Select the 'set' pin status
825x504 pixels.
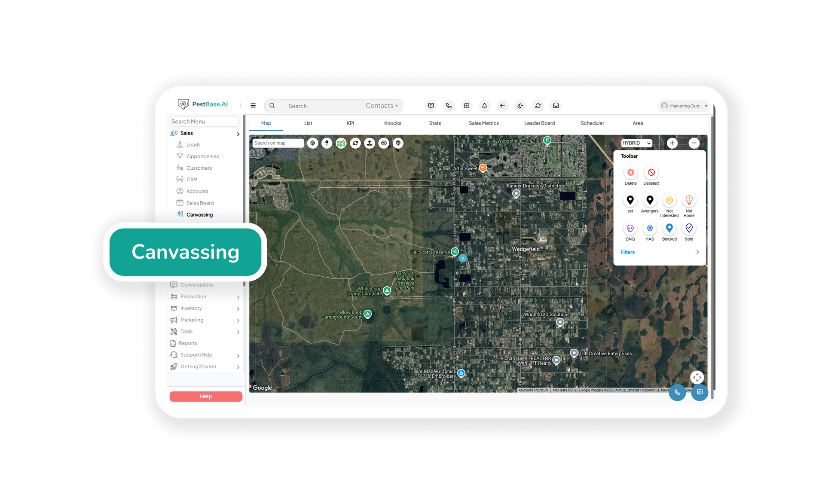click(x=630, y=204)
